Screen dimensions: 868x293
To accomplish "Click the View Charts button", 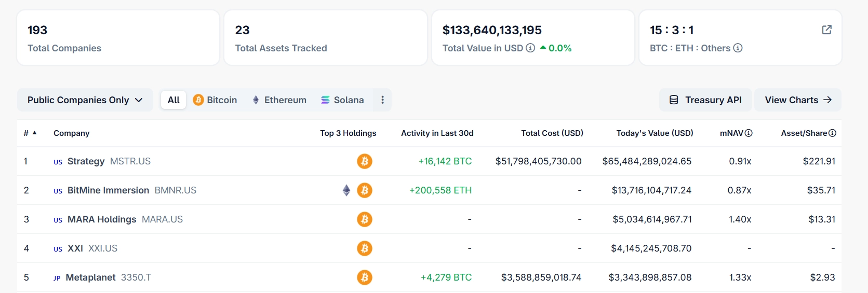I will pos(798,100).
